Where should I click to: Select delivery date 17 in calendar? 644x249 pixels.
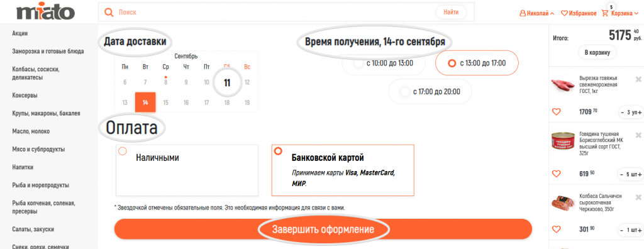coord(206,102)
